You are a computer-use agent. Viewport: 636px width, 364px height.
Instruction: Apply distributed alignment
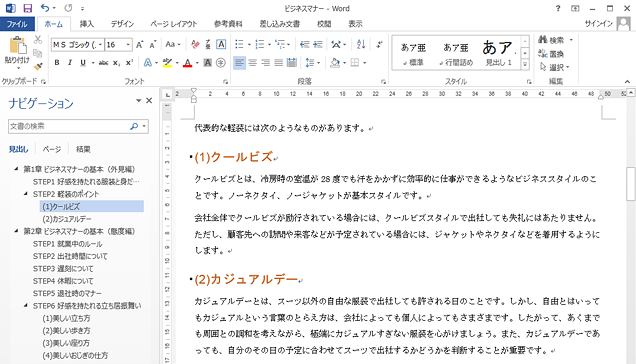[x=292, y=63]
